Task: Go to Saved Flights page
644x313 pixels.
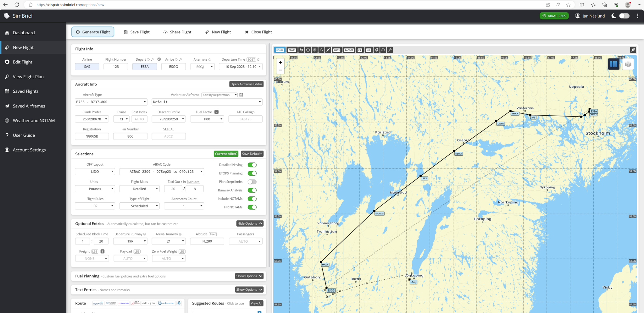Action: click(x=25, y=91)
